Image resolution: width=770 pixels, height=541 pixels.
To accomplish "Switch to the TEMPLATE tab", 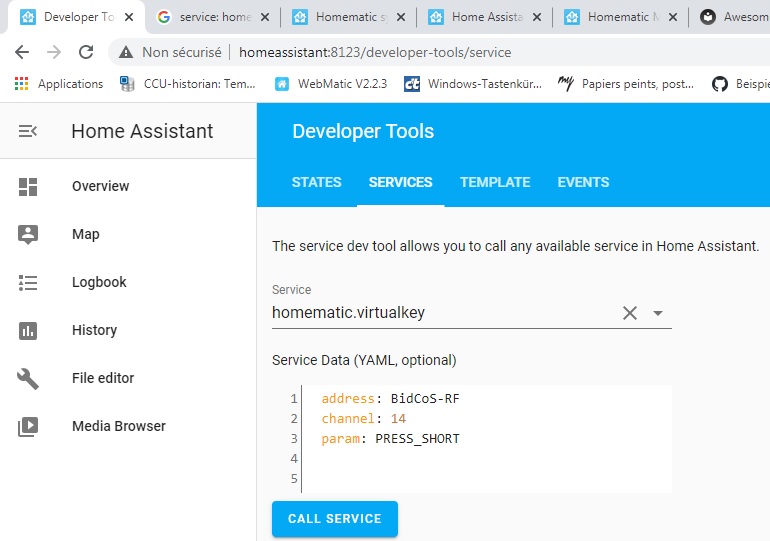I will (495, 182).
